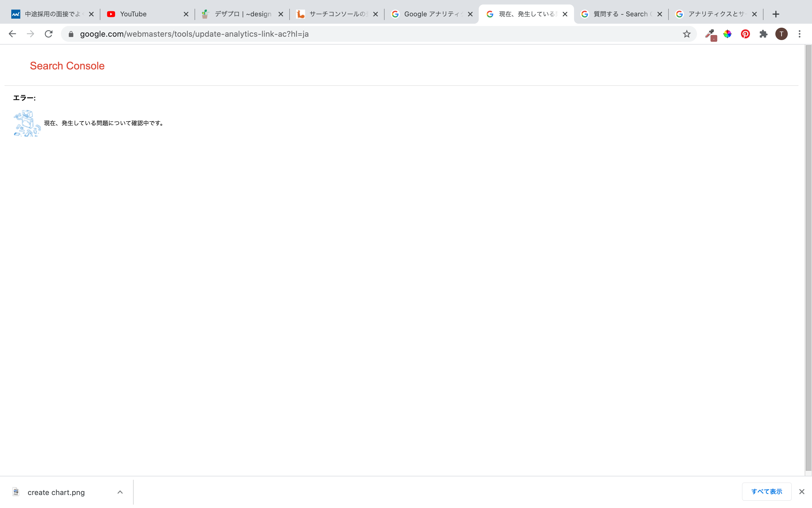Click the vertical page scrollbar
Screen dimensions: 812x508
pos(808,258)
